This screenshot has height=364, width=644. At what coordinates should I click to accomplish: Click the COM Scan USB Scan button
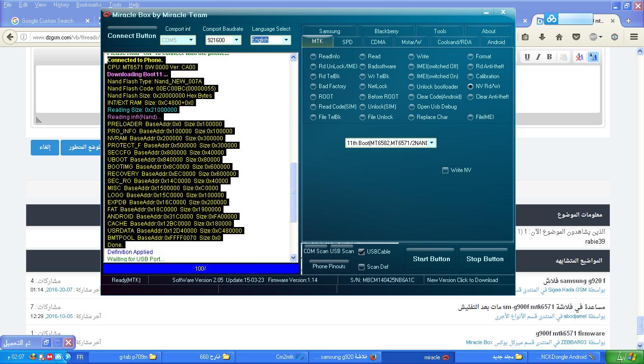329,250
